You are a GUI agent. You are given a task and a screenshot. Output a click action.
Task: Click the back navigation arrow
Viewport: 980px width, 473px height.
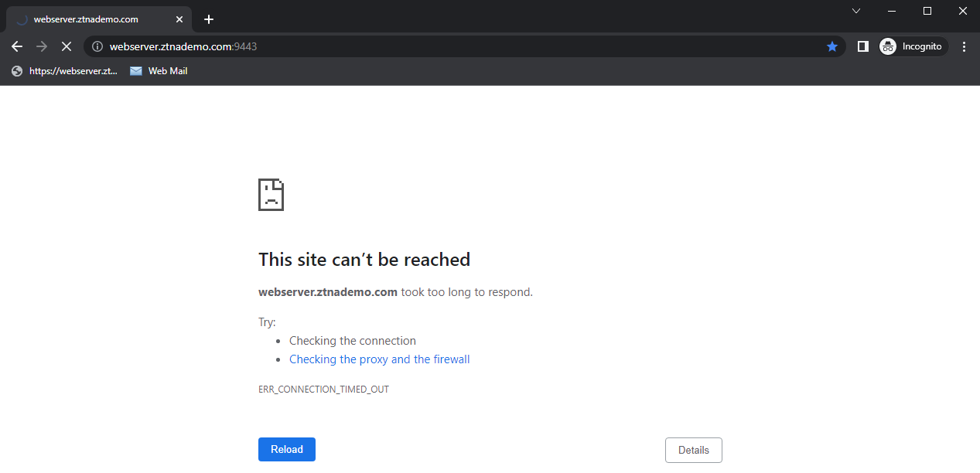(17, 46)
